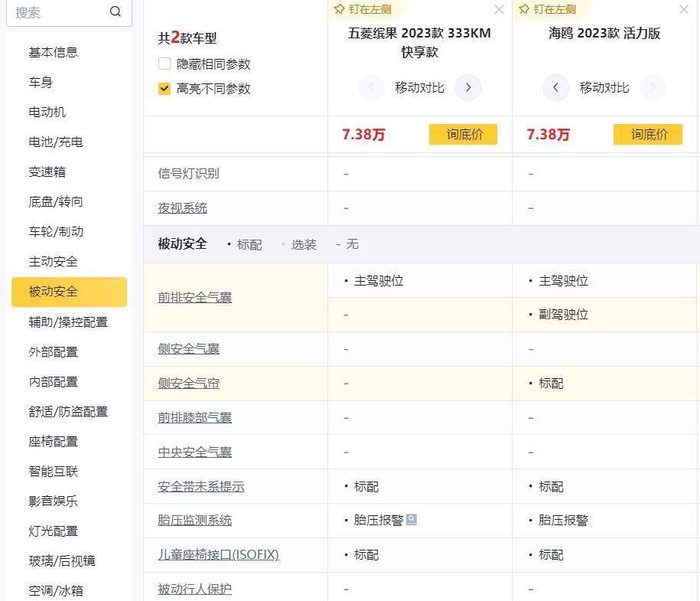Open 被动行人保护 parameter link

click(x=194, y=590)
